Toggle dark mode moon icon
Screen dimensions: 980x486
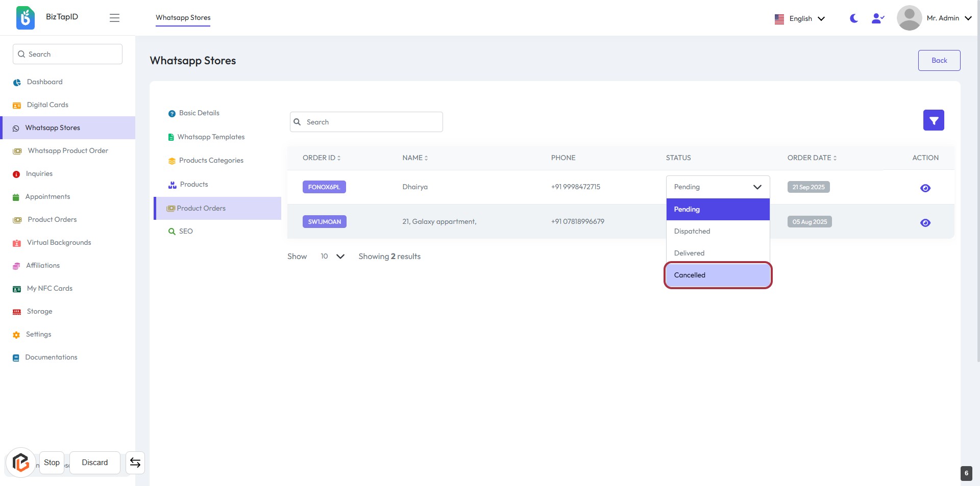point(853,18)
